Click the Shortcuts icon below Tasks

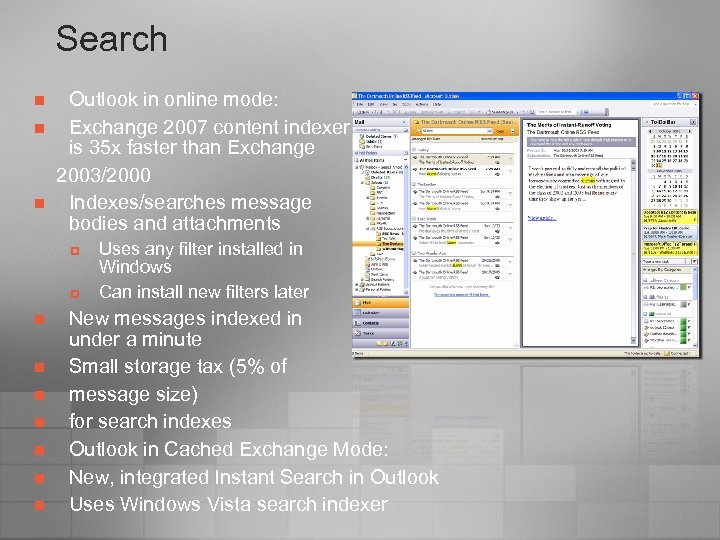pos(393,343)
